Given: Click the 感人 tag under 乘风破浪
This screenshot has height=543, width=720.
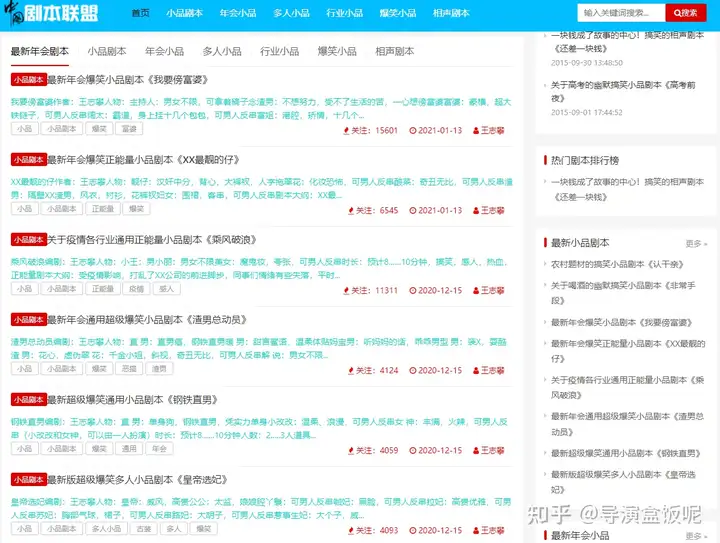Looking at the screenshot, I should tap(166, 289).
